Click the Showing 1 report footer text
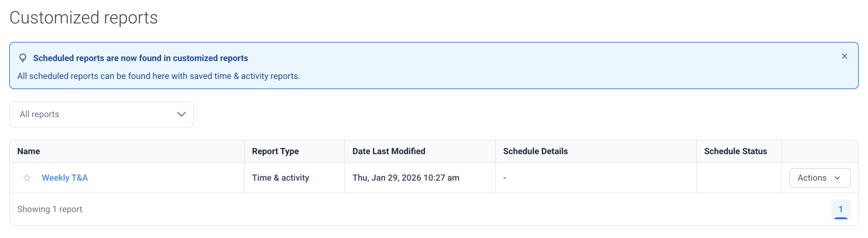The height and width of the screenshot is (238, 868). tap(50, 209)
